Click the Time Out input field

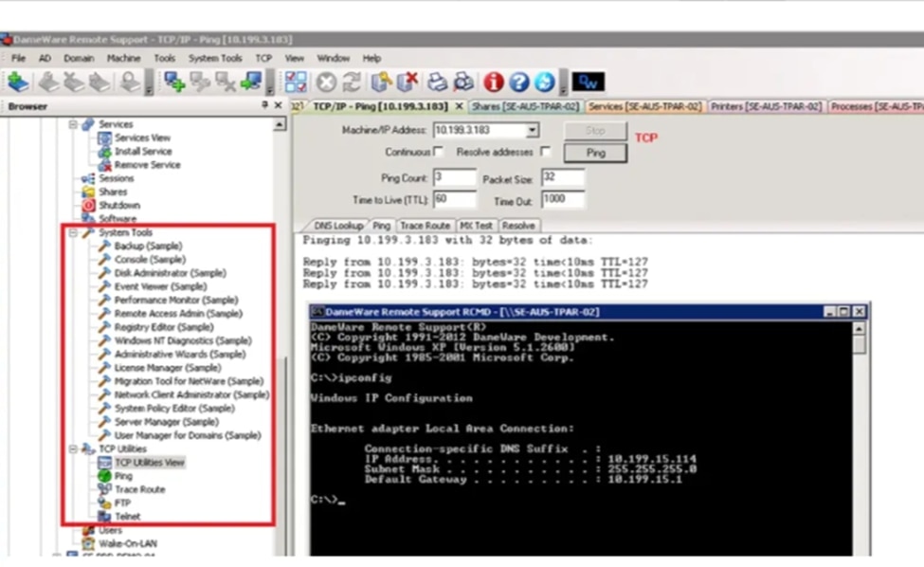point(563,199)
